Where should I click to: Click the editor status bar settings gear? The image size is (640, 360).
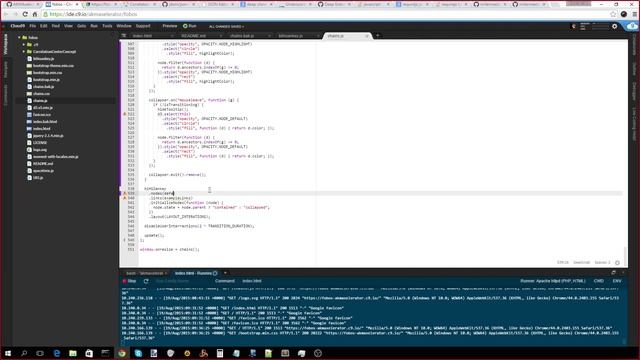(x=617, y=262)
